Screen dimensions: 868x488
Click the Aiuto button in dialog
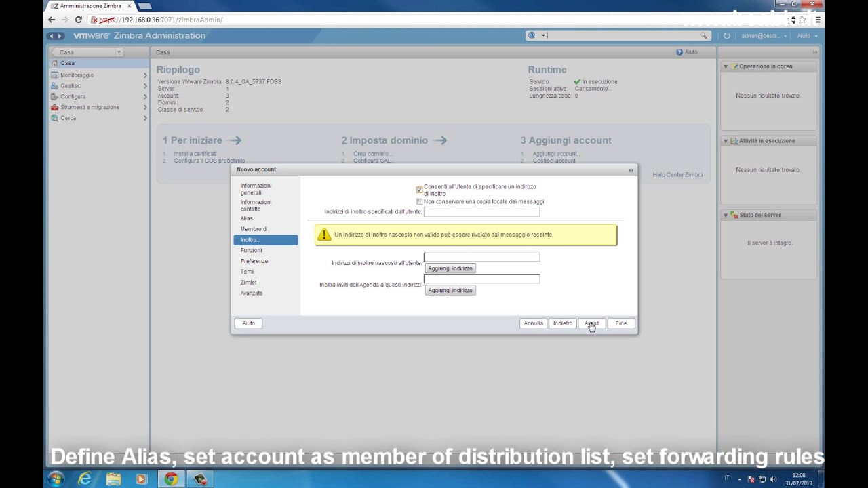coord(249,323)
